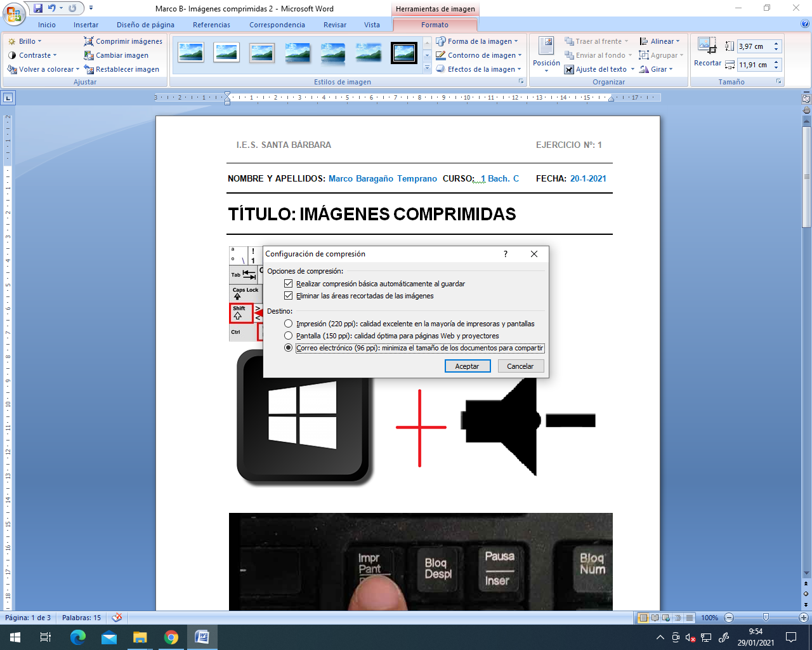Toggle Eliminar las áreas recortadas checkbox
Viewport: 812px width, 650px height.
click(x=289, y=296)
